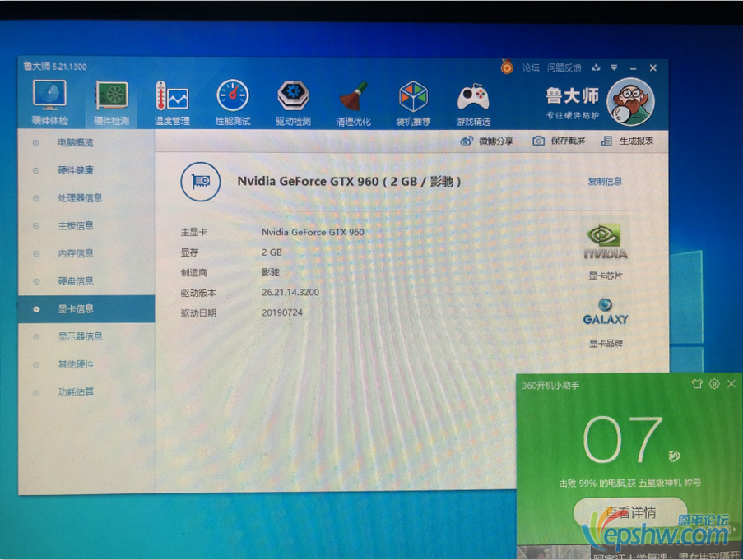
Task: Click the heading Nvidia GeForce GTX 960 ( 2 GB / 影驰 )
Action: (349, 181)
